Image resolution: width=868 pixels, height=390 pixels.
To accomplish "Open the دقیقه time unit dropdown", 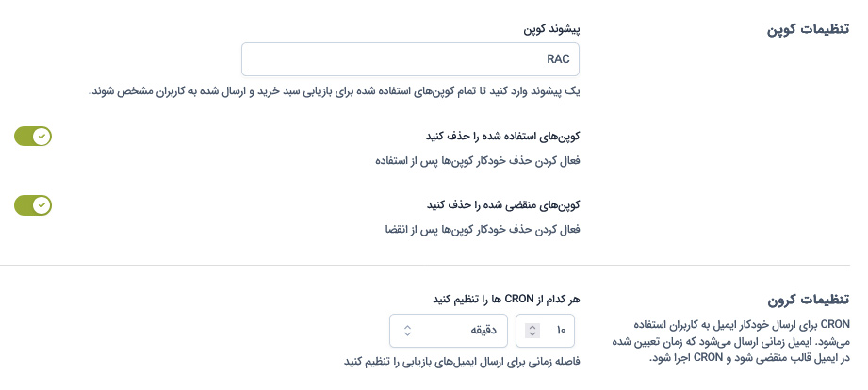I will coord(449,331).
